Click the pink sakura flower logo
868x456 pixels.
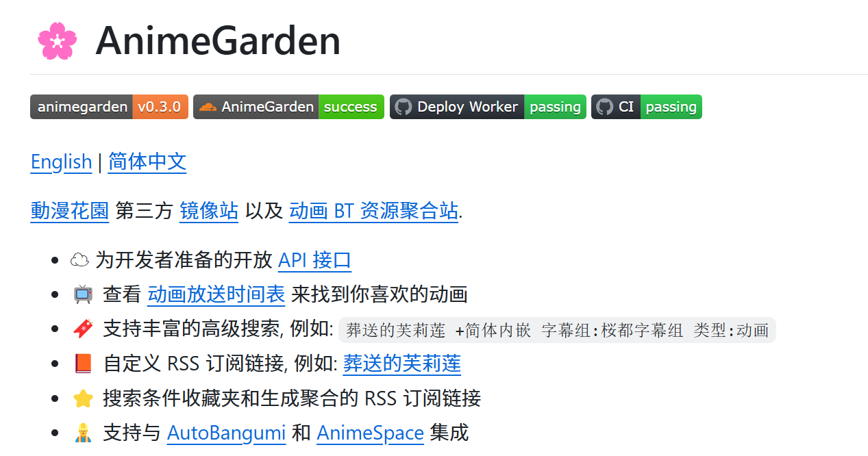click(57, 41)
